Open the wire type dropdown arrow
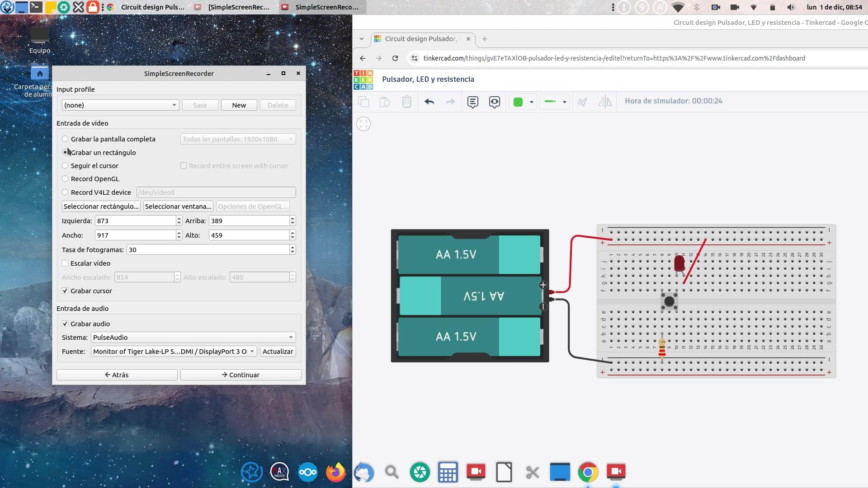 click(564, 102)
